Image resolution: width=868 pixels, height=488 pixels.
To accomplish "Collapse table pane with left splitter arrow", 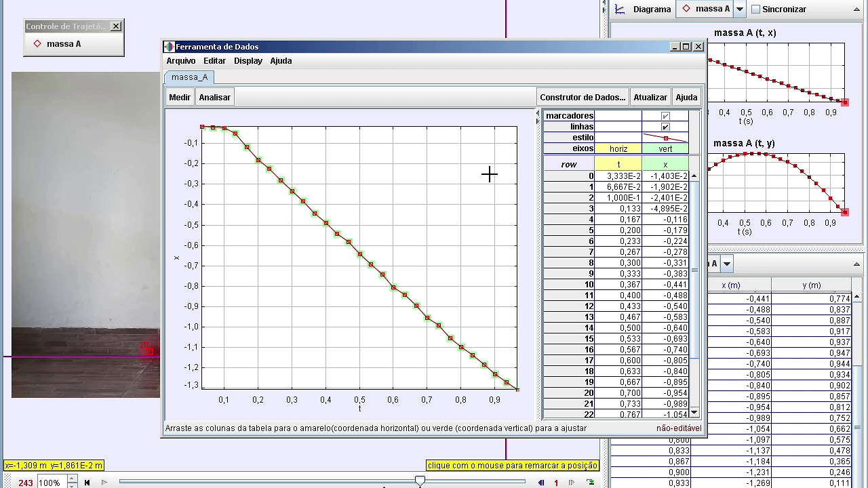I will click(x=538, y=113).
